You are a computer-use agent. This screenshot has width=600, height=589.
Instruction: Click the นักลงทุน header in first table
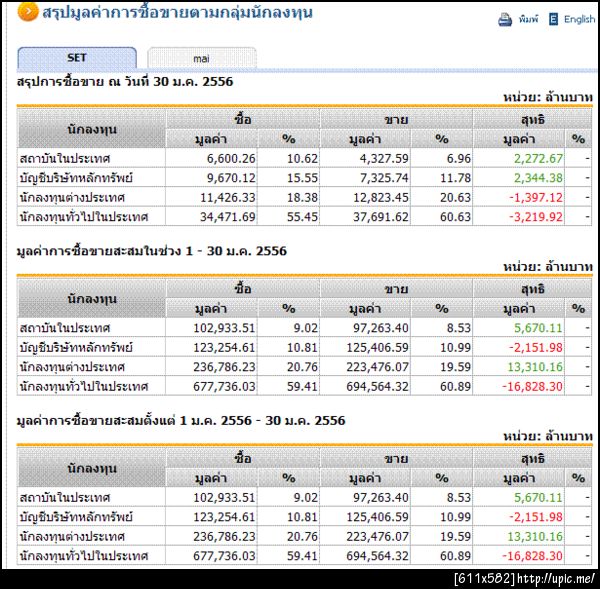pos(91,129)
